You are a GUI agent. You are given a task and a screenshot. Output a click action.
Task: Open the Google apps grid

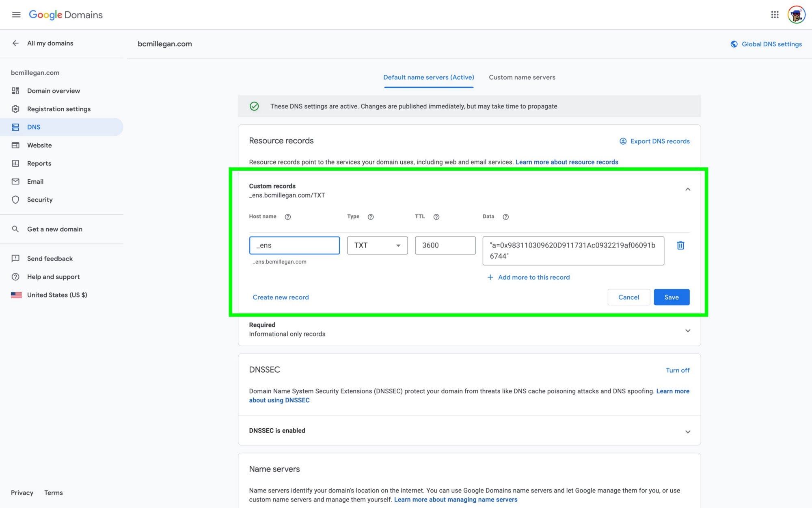775,15
